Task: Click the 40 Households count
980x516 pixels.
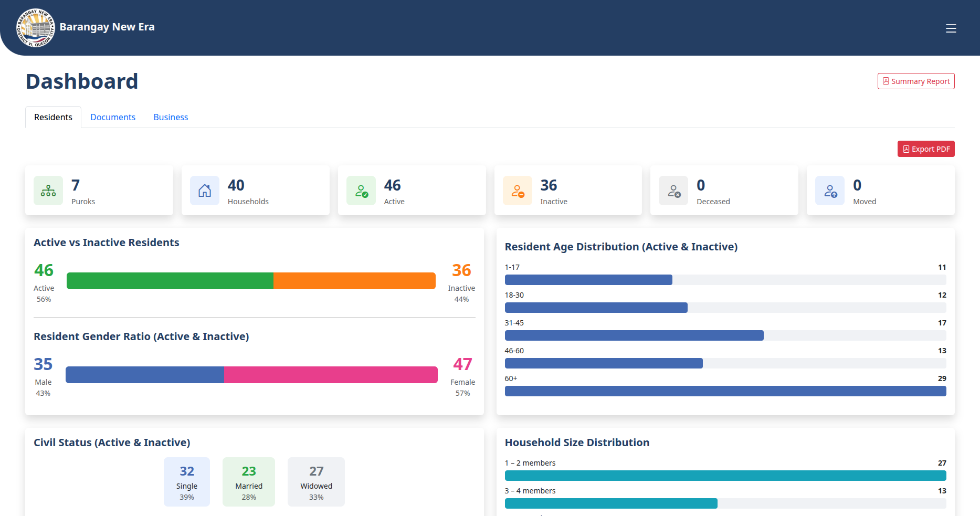Action: click(x=236, y=185)
